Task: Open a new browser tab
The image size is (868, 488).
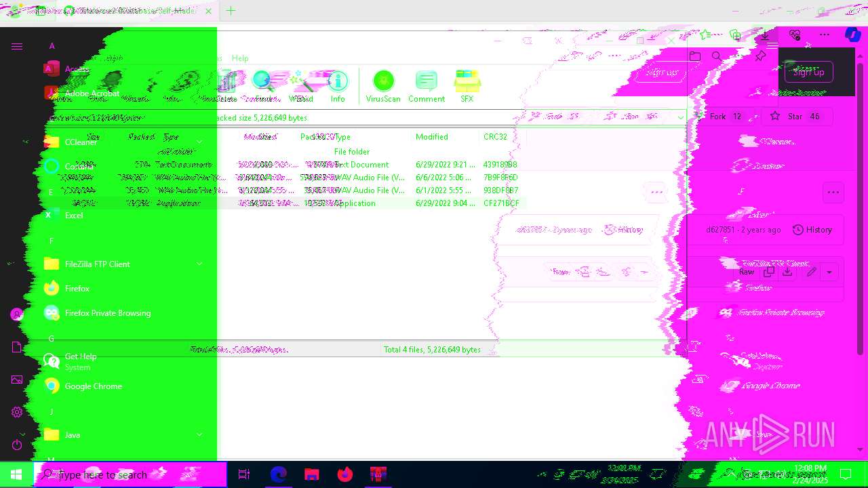Action: click(231, 11)
